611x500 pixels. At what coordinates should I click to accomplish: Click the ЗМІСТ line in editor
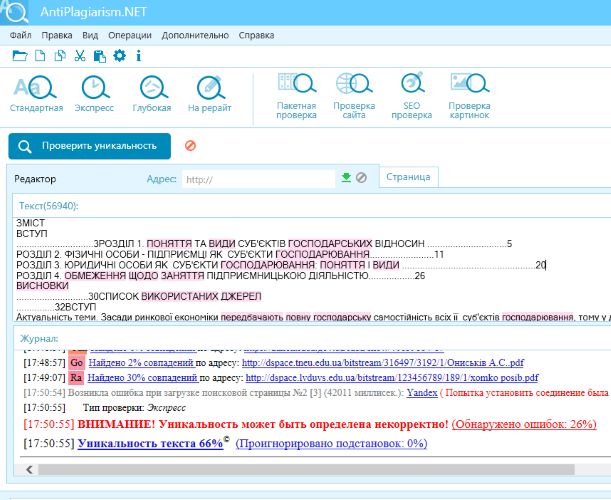point(31,223)
